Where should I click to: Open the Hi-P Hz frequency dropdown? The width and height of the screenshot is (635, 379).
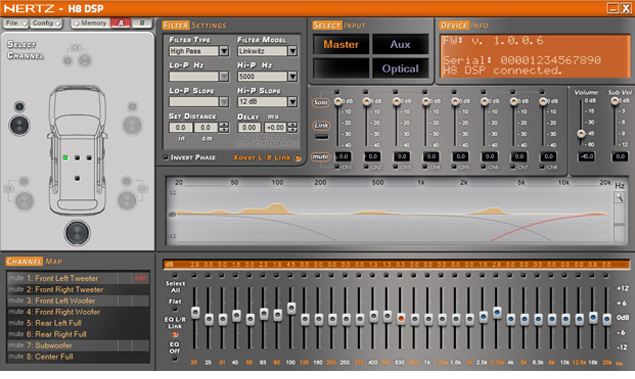pyautogui.click(x=292, y=77)
